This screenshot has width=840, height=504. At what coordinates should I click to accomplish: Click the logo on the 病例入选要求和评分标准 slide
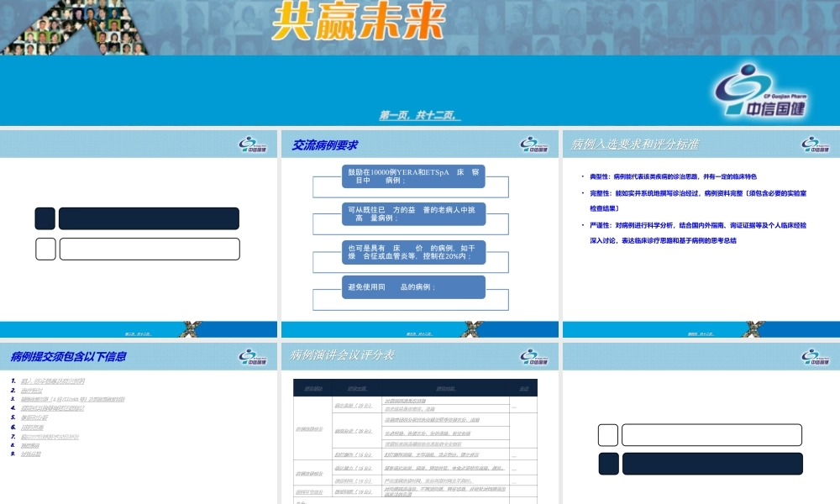[810, 143]
